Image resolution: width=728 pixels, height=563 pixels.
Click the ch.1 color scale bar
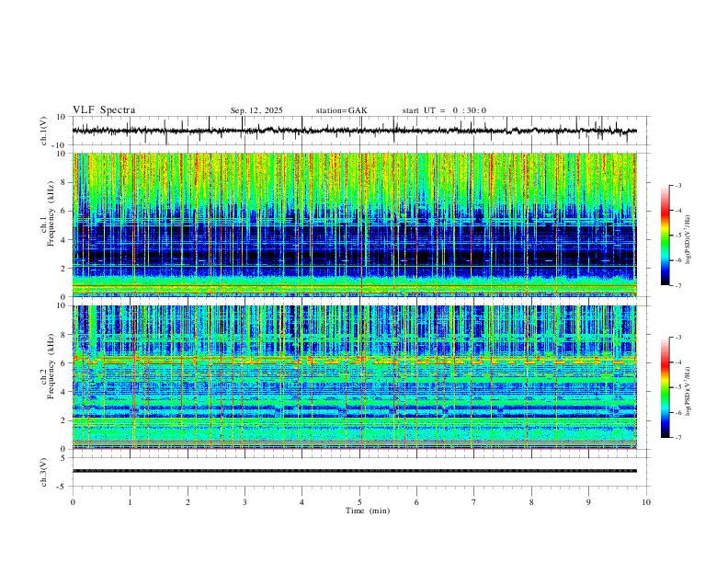pos(665,236)
